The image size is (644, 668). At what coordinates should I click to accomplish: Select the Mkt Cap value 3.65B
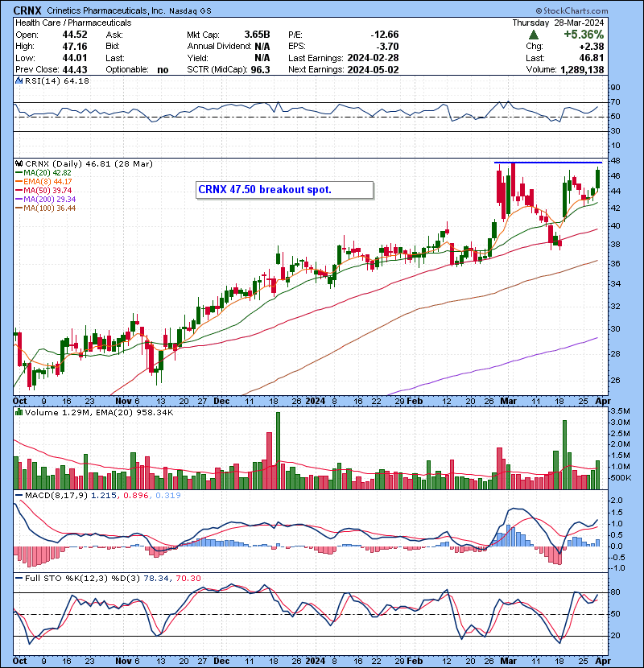point(257,35)
